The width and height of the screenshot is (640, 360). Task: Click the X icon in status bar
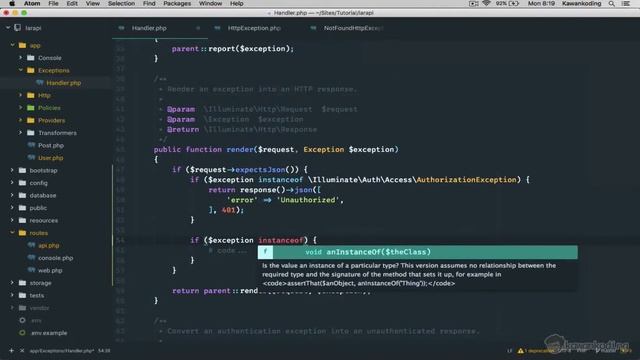22,351
